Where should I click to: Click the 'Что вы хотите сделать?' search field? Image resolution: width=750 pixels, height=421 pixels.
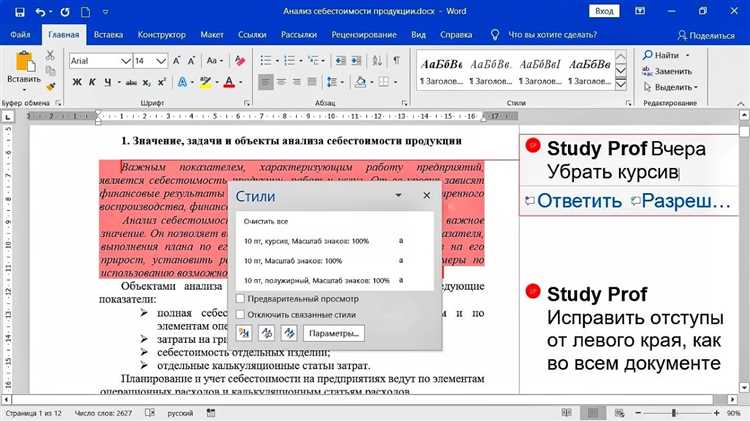(552, 35)
